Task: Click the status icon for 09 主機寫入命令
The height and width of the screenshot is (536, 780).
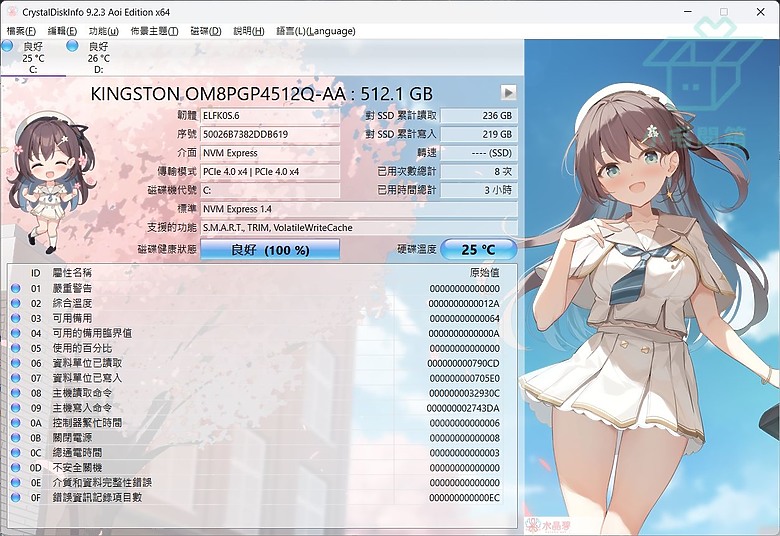Action: (15, 408)
